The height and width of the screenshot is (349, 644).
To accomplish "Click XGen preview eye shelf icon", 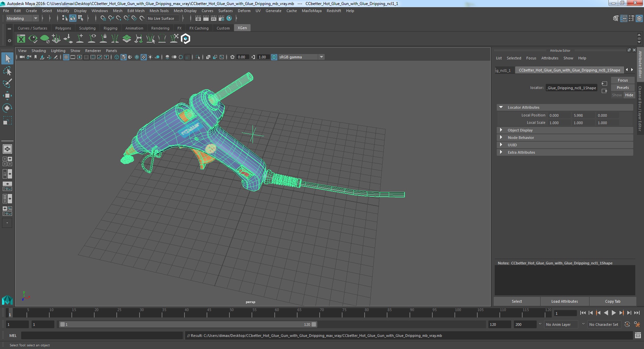I will pyautogui.click(x=33, y=39).
